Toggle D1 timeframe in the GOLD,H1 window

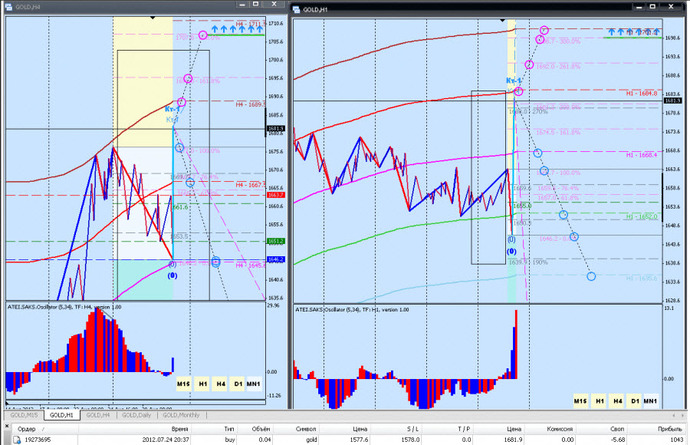pyautogui.click(x=635, y=401)
